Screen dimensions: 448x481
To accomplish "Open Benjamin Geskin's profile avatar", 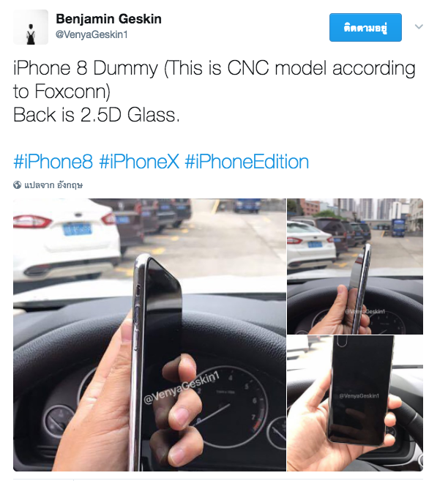I will [x=30, y=27].
